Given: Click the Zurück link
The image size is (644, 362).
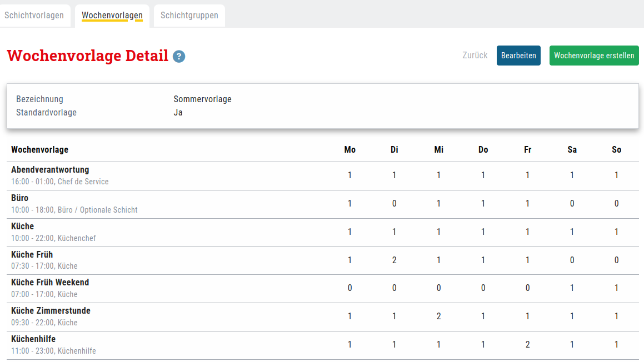Looking at the screenshot, I should point(475,56).
